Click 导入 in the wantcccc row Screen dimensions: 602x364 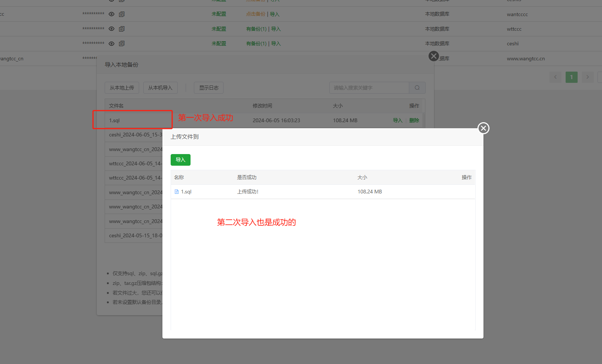coord(275,14)
